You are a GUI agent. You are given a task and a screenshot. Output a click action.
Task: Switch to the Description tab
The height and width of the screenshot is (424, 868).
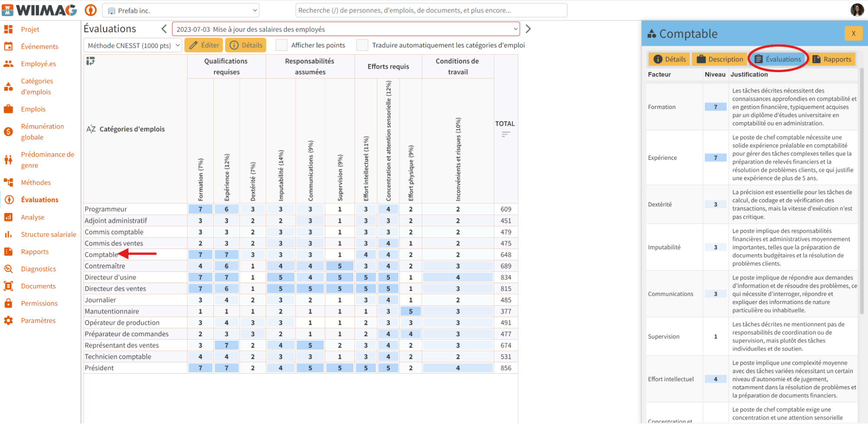tap(720, 59)
